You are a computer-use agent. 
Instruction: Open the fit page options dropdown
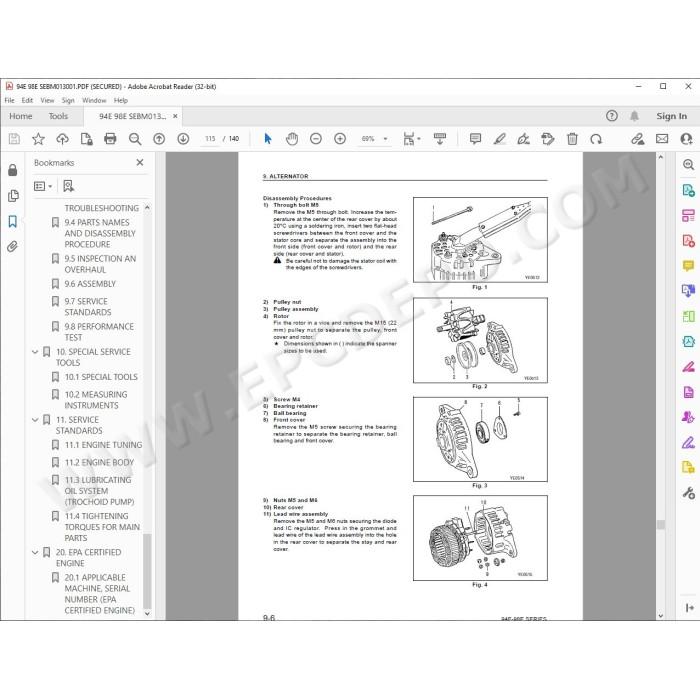point(412,139)
